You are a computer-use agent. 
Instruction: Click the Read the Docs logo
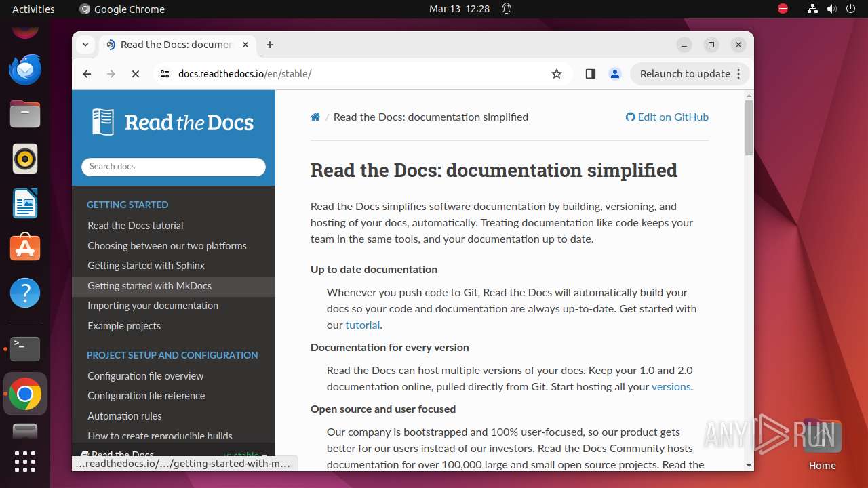click(173, 123)
